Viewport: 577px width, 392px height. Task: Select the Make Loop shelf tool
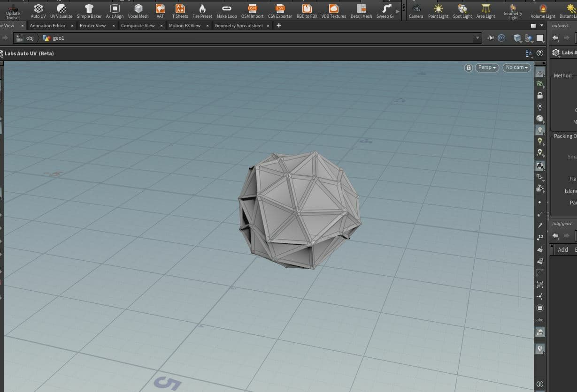(227, 11)
